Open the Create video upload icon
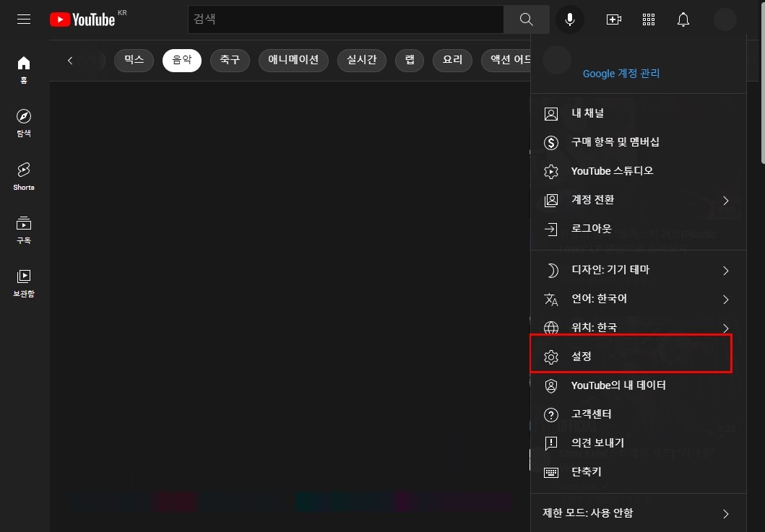The width and height of the screenshot is (765, 532). coord(613,19)
